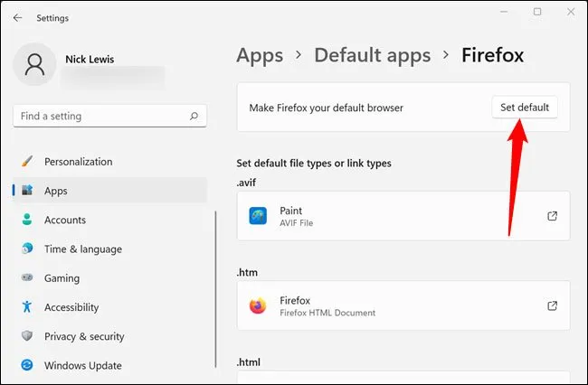Click the Paint app icon
588x385 pixels.
pos(258,216)
